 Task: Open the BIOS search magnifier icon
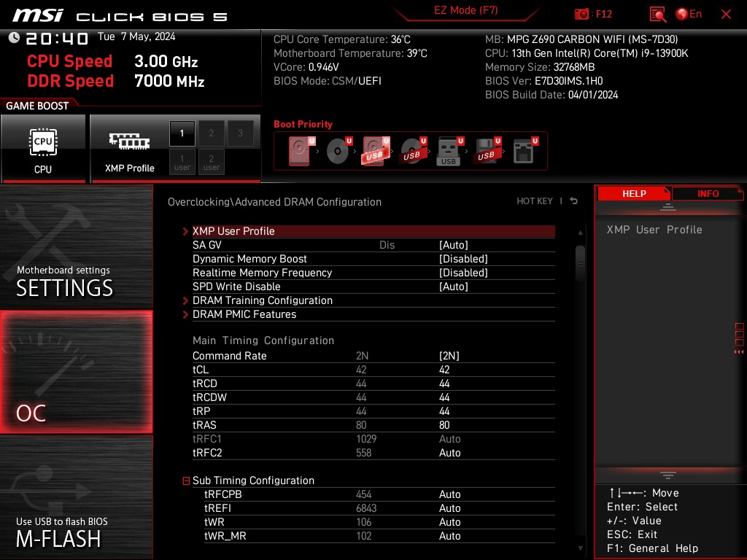tap(657, 14)
